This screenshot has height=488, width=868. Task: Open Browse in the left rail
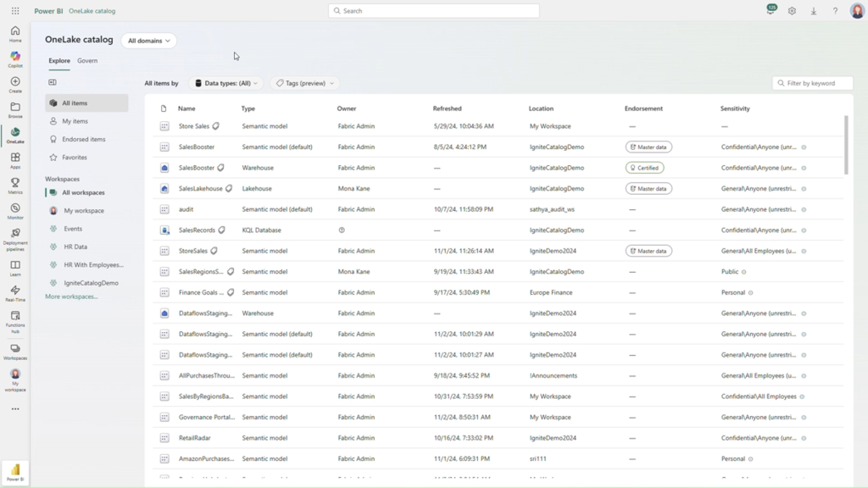(x=15, y=109)
